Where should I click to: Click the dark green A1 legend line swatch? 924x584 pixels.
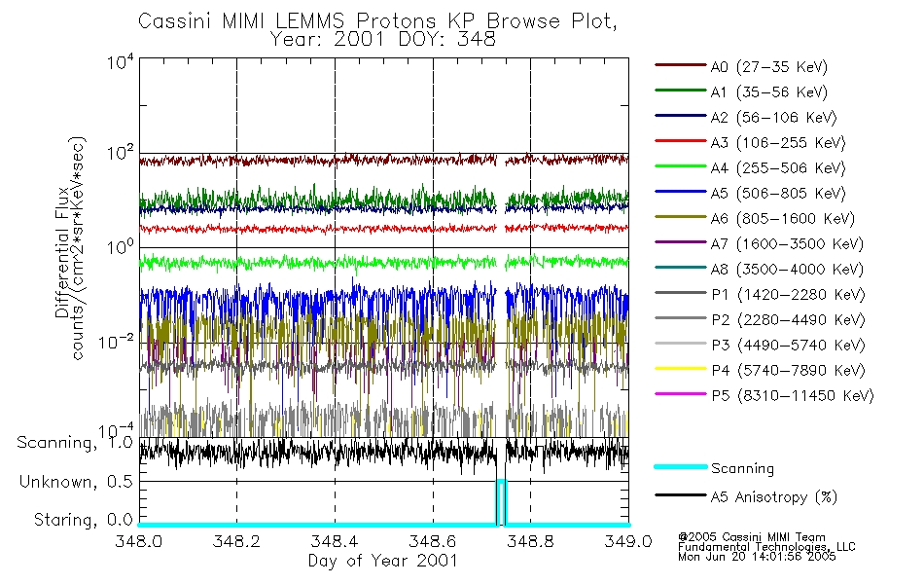[680, 91]
